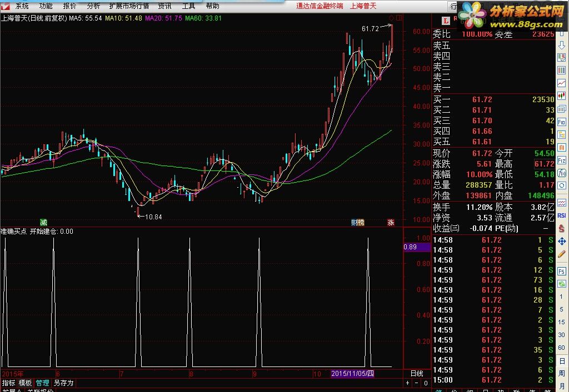The image size is (569, 392).
Task: Select the 周 weekly period
Action: tap(561, 373)
